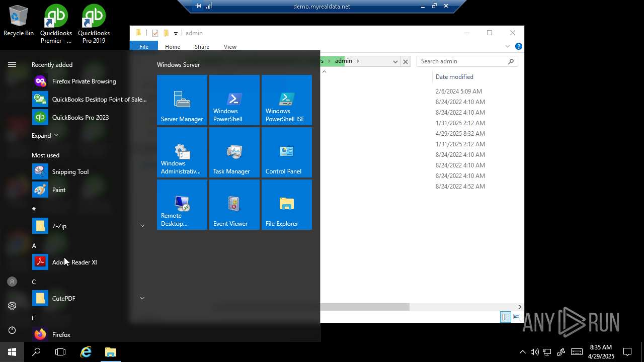Click the Explorer horizontal scrollbar thumb
Image resolution: width=644 pixels, height=362 pixels.
pos(365,307)
